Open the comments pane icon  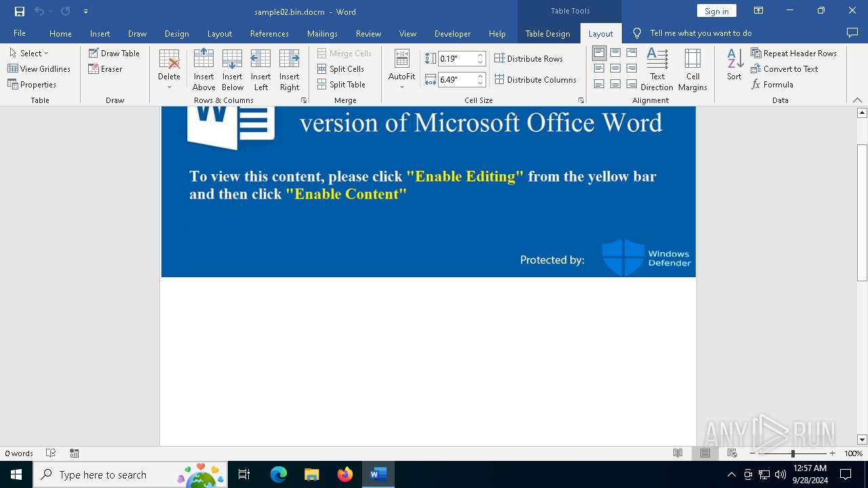852,33
